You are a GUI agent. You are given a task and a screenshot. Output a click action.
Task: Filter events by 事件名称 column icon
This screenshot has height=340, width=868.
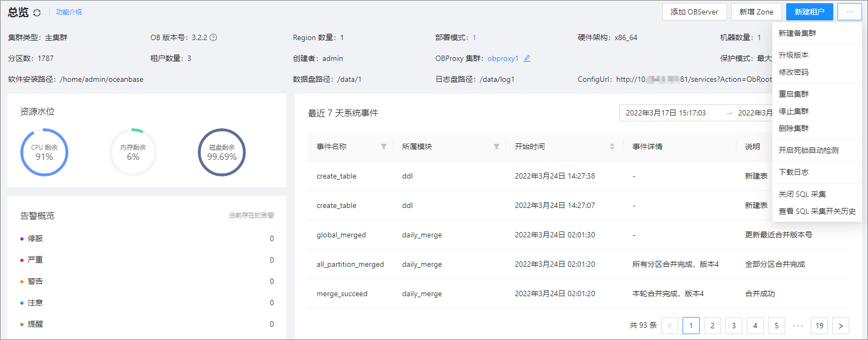point(383,146)
